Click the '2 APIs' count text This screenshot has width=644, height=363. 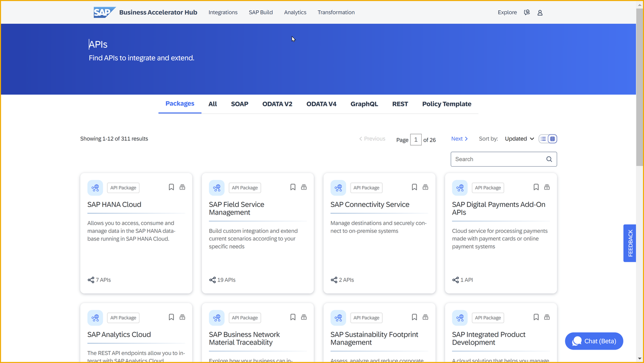346,280
